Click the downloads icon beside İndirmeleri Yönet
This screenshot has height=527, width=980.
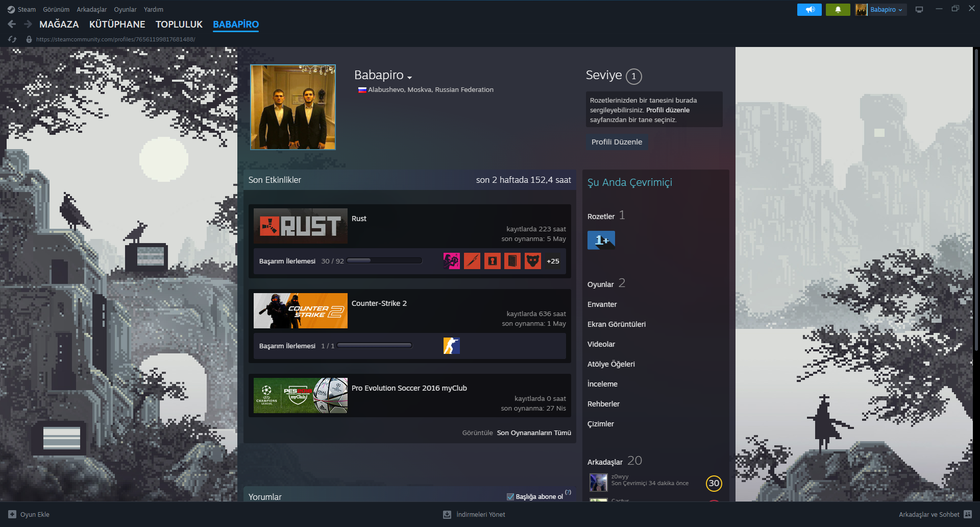coord(447,514)
